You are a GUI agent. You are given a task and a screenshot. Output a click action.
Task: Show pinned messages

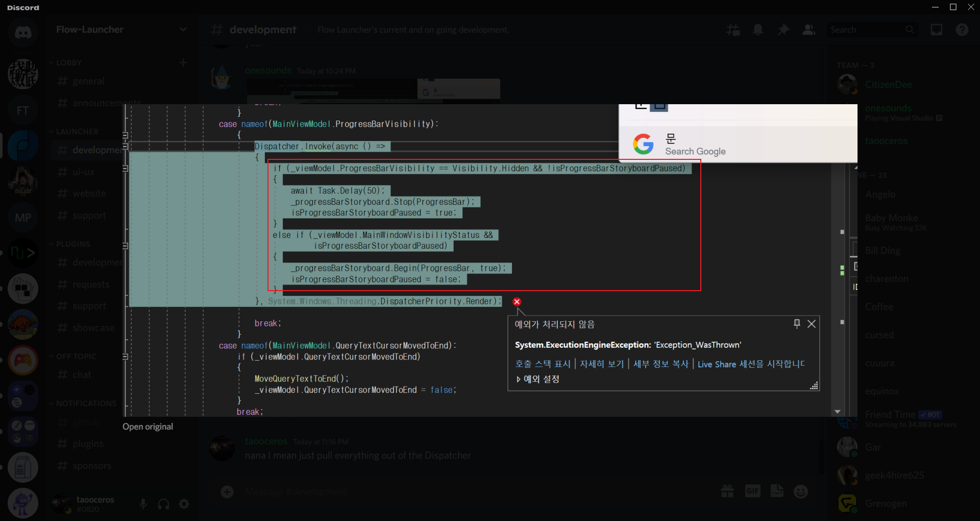click(x=783, y=30)
